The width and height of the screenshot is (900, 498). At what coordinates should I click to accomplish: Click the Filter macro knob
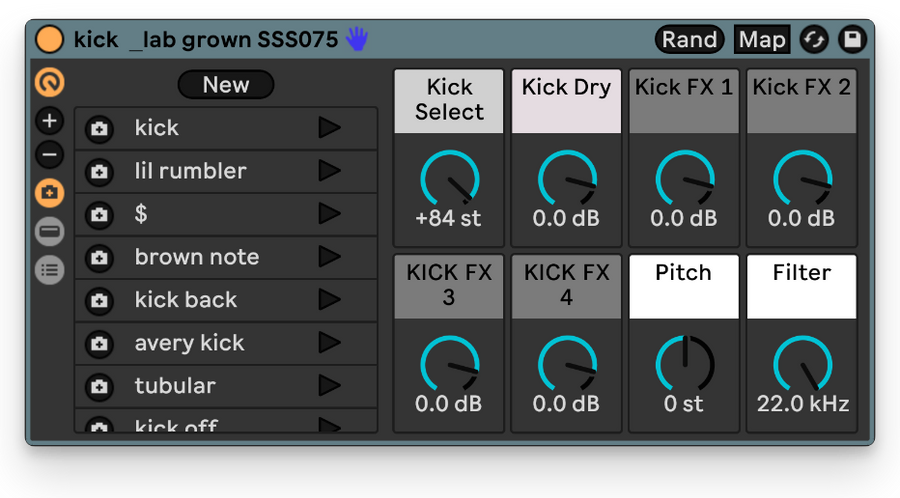(x=802, y=364)
